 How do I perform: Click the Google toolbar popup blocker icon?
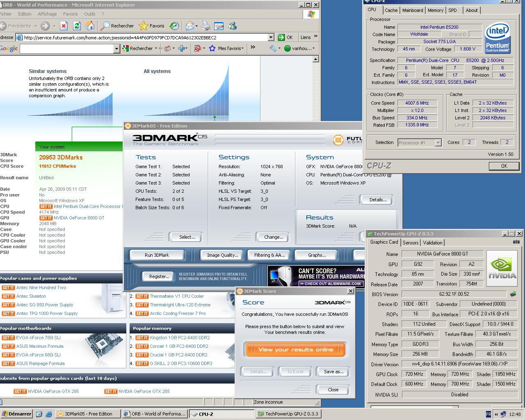(x=197, y=48)
